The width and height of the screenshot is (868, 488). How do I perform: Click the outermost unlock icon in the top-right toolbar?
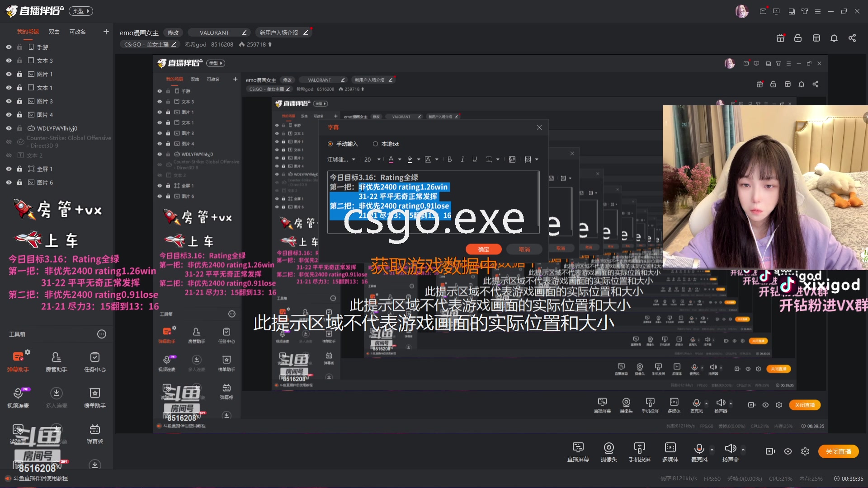798,38
